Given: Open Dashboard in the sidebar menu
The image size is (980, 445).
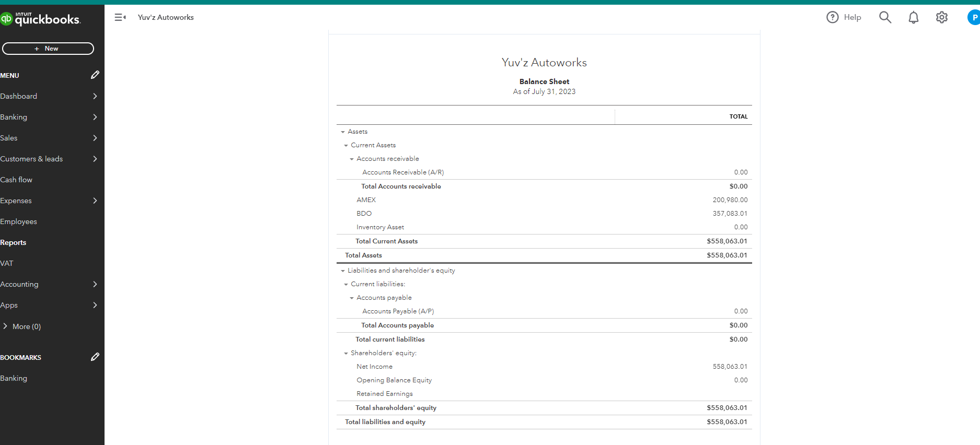Looking at the screenshot, I should click(19, 96).
